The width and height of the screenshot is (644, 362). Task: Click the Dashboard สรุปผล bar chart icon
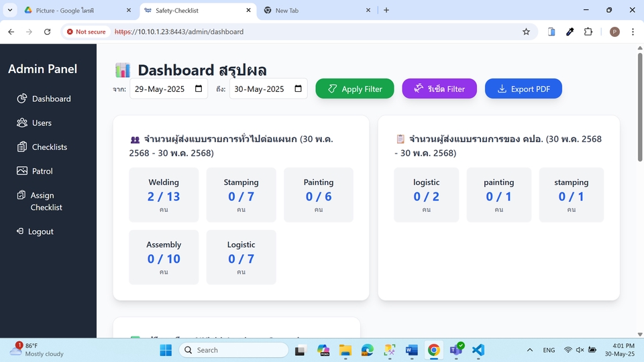click(x=122, y=70)
